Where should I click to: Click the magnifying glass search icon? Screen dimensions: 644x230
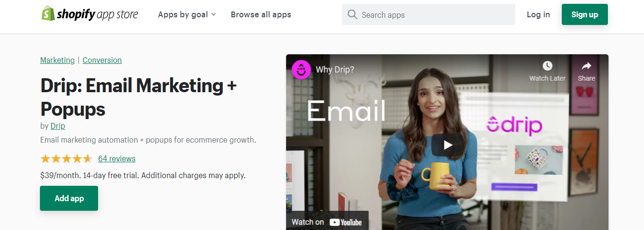[x=353, y=15]
